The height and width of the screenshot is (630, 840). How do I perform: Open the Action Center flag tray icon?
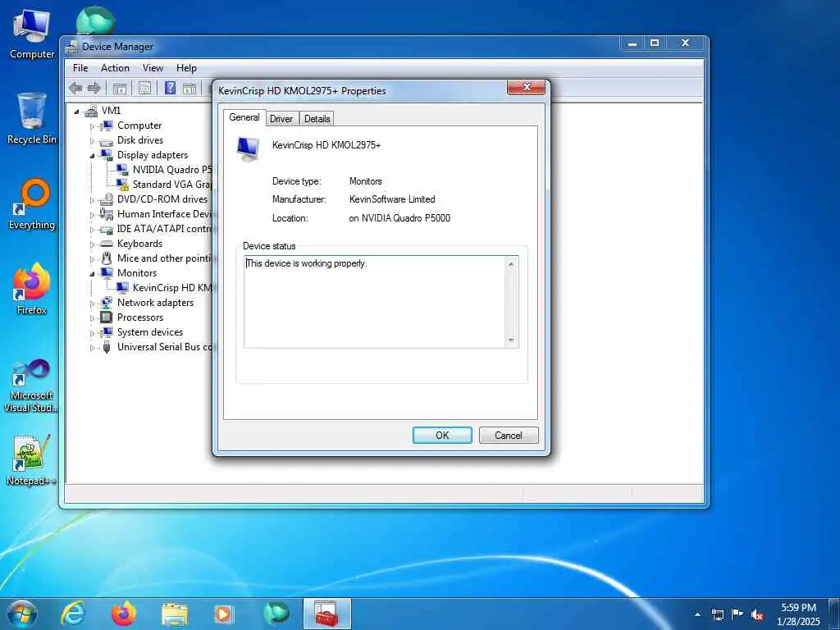(737, 614)
